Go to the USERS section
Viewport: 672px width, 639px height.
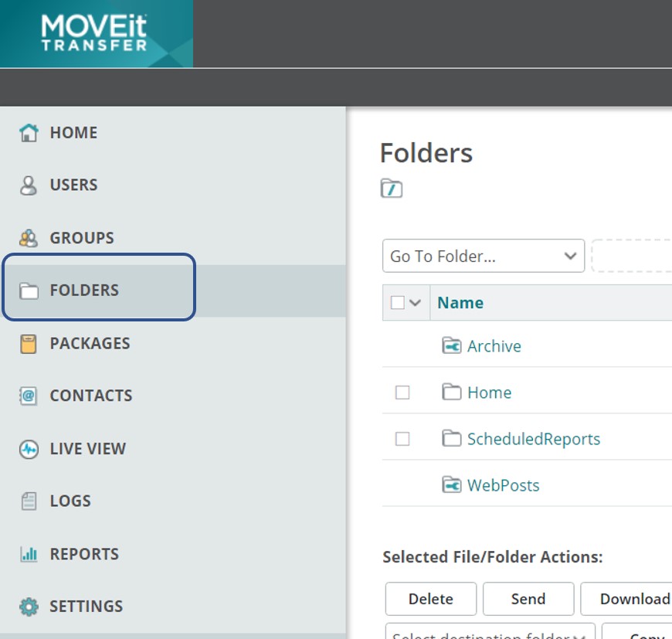pyautogui.click(x=73, y=185)
